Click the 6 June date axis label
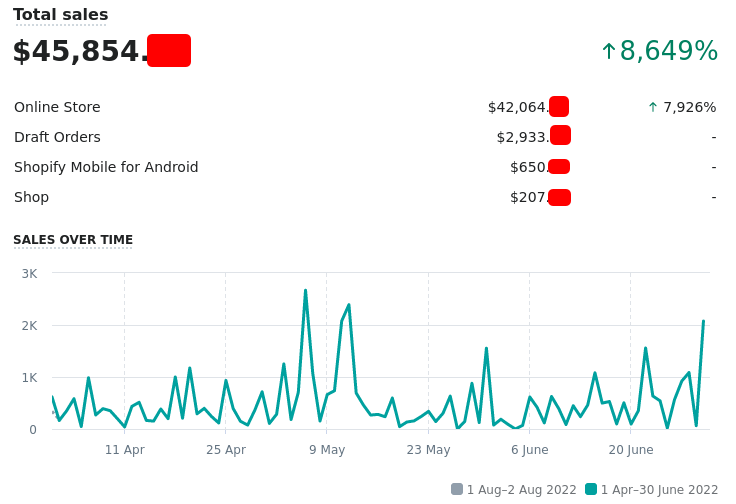 pos(529,450)
